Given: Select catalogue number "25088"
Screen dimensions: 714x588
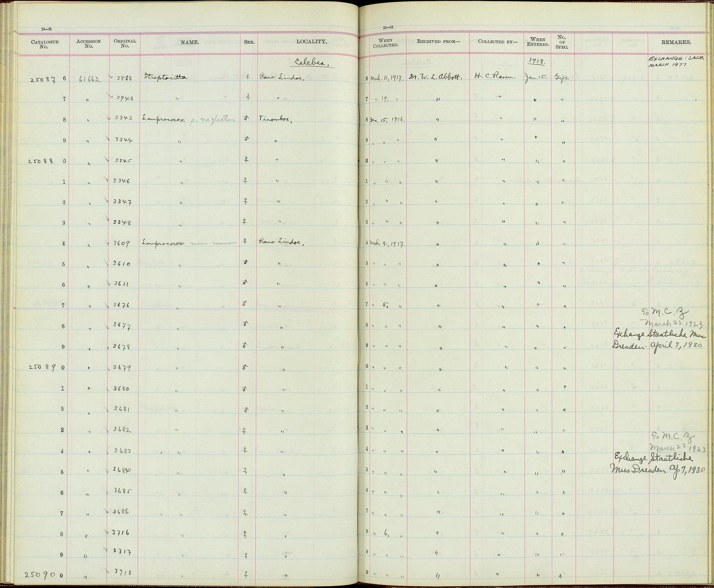Looking at the screenshot, I should point(40,161).
